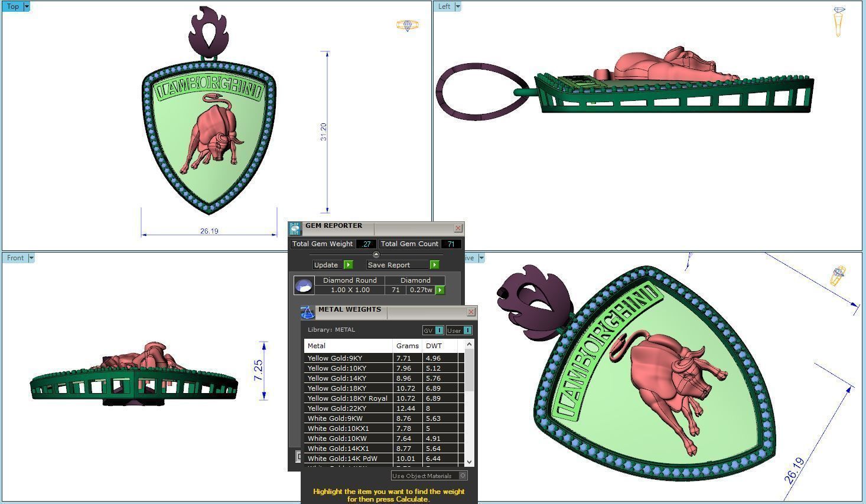Click the ring view icon in Perspective viewport
Image resolution: width=866 pixels, height=504 pixels.
pyautogui.click(x=838, y=276)
